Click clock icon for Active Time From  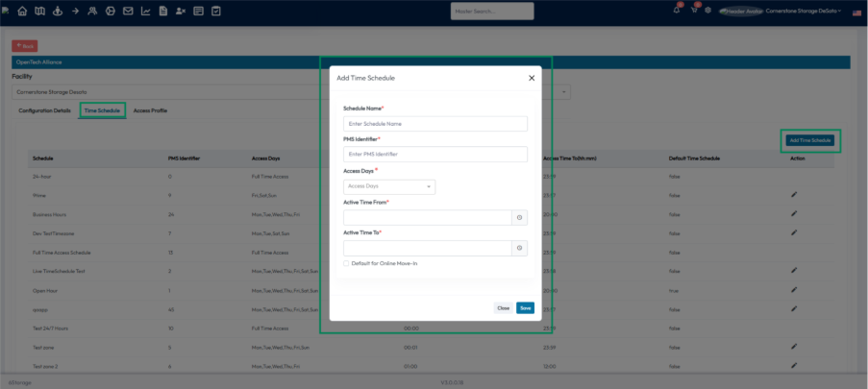[x=519, y=218]
